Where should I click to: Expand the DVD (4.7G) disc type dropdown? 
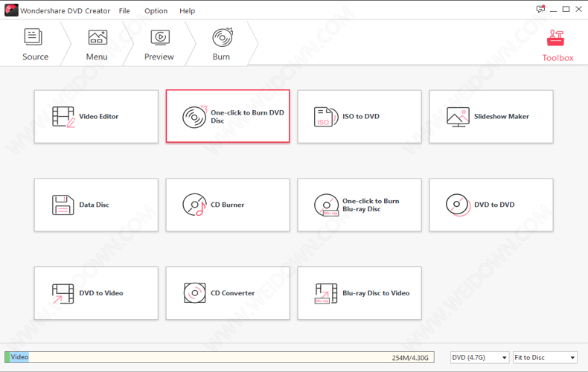479,358
